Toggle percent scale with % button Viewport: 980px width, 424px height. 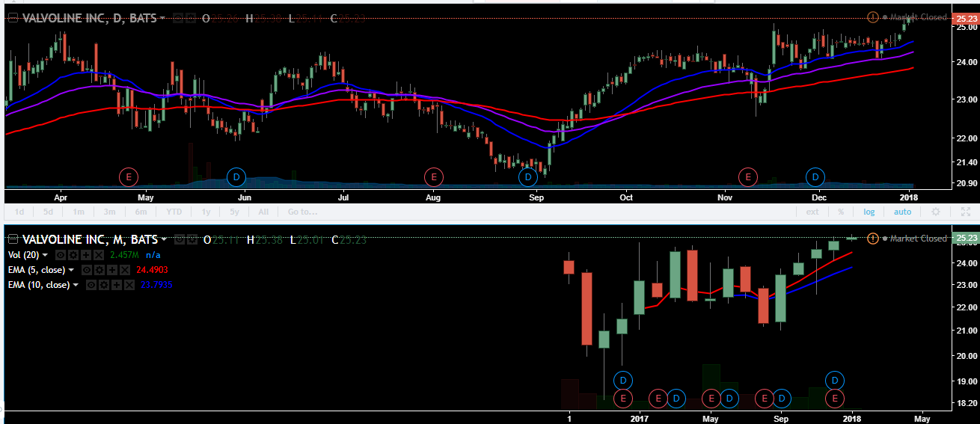pos(841,212)
